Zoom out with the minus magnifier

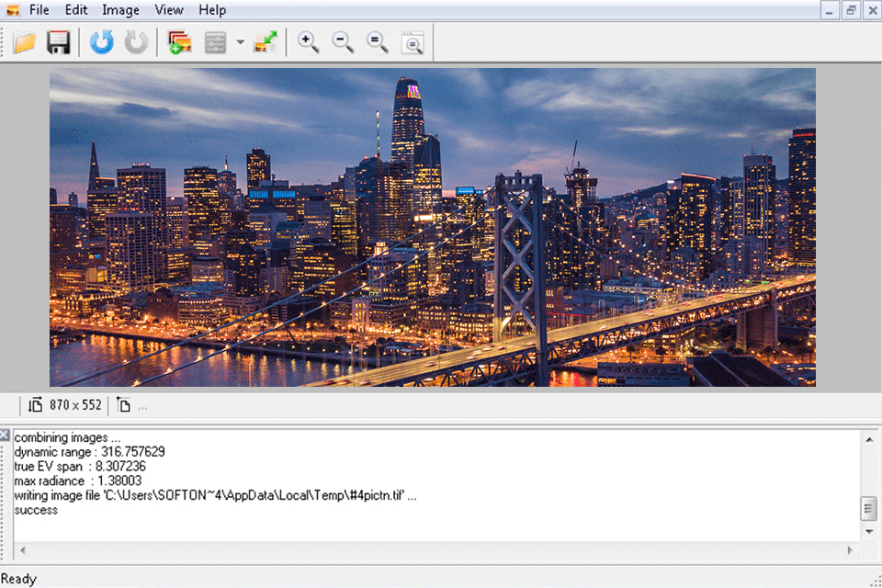343,43
